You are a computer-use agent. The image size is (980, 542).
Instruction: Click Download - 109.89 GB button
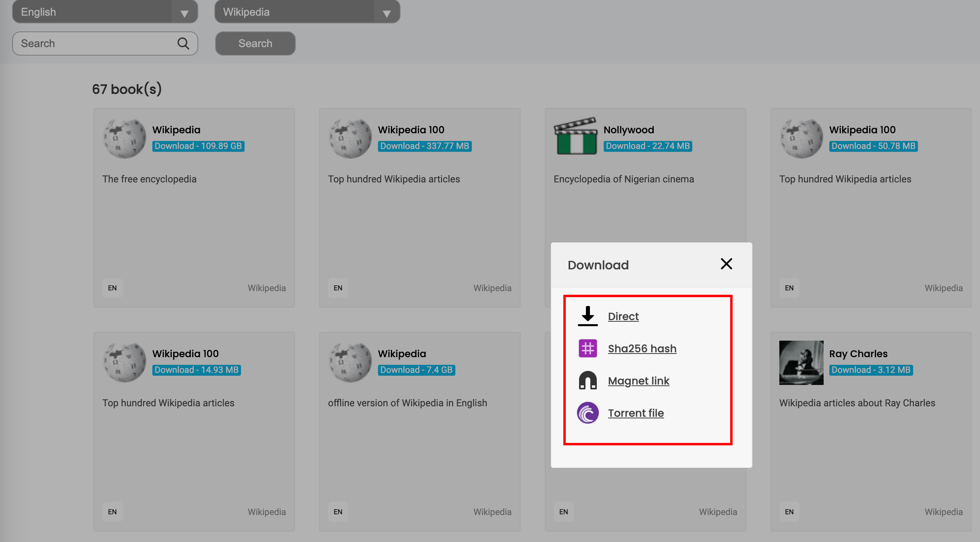pyautogui.click(x=198, y=146)
